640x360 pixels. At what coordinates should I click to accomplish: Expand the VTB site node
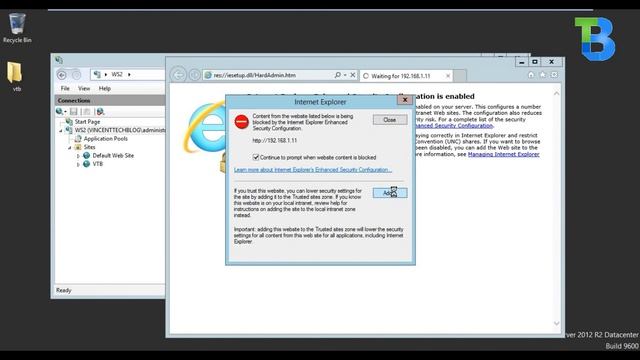[78, 164]
